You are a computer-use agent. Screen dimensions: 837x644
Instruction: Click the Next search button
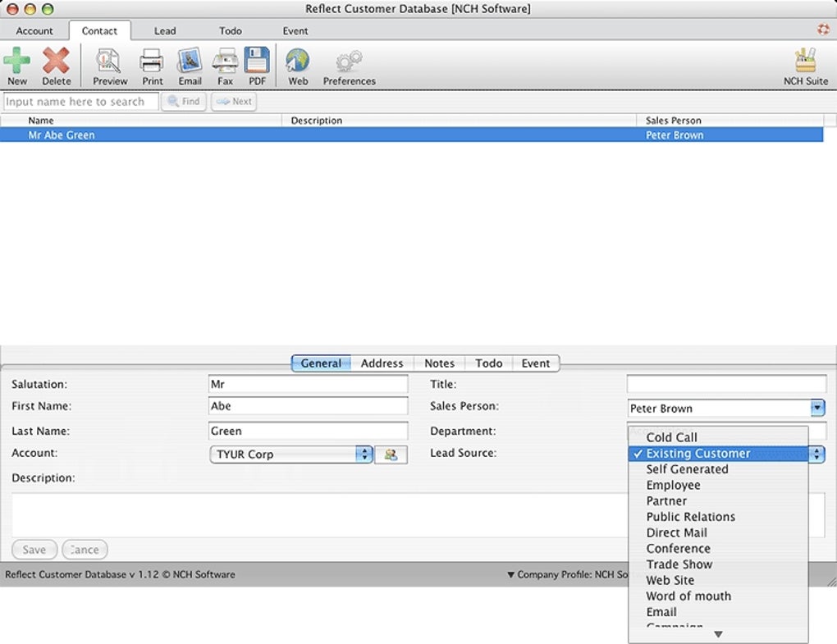(x=234, y=102)
